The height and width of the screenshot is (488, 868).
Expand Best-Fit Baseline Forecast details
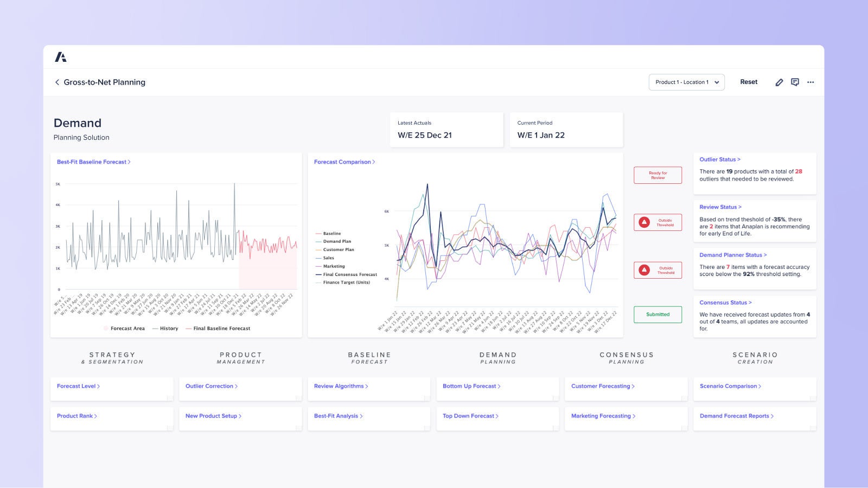[x=130, y=162]
